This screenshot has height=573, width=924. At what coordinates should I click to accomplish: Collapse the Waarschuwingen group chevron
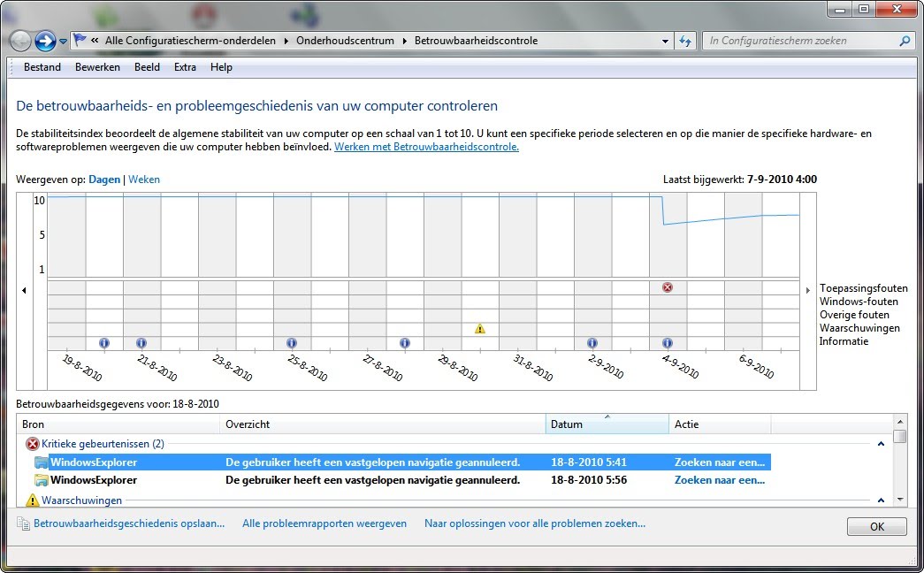(x=881, y=500)
